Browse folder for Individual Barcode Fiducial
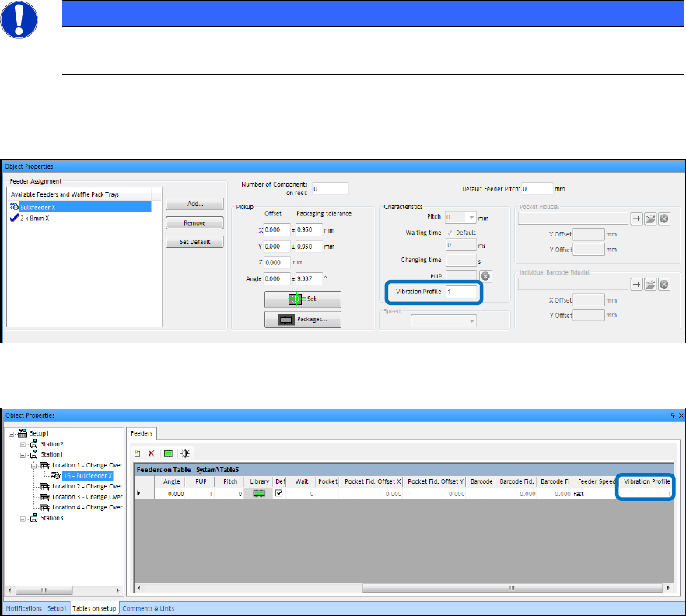Viewport: 686px width, 616px height. point(650,285)
